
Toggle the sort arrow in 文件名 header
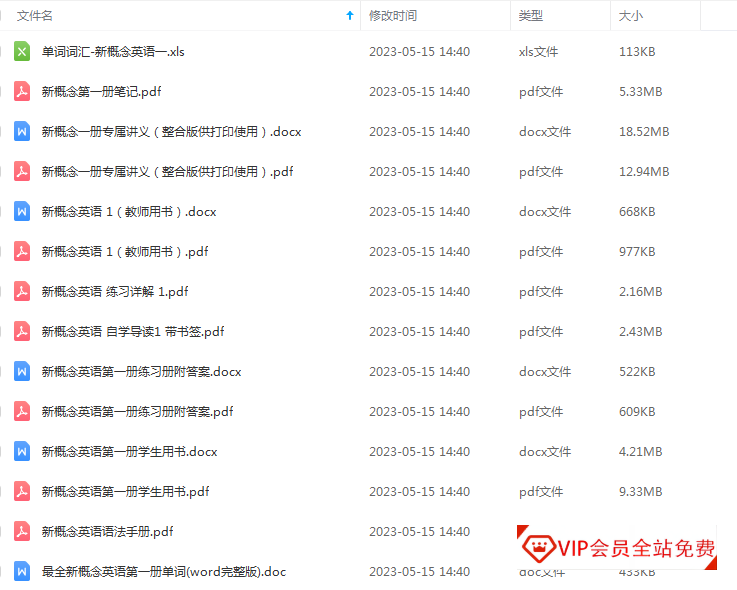350,16
